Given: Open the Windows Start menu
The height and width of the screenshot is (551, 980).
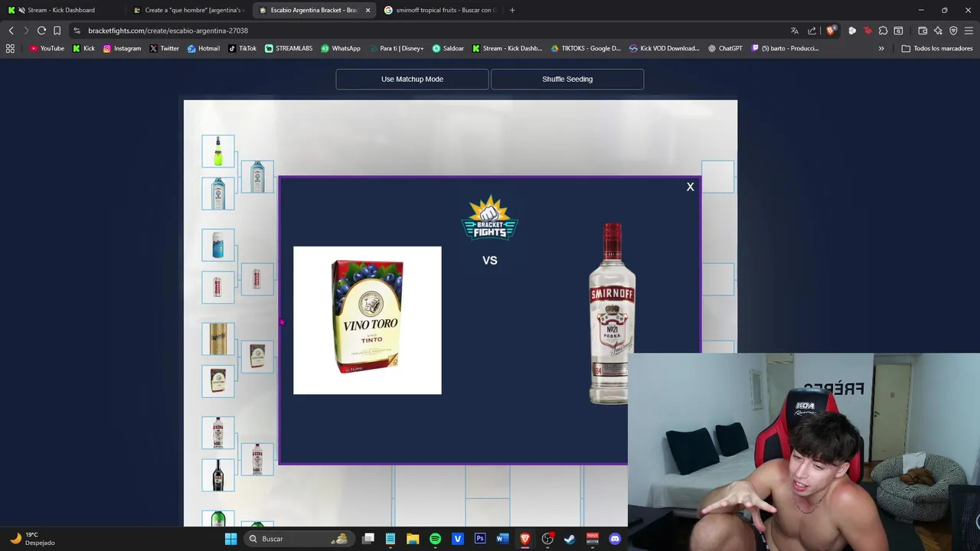Looking at the screenshot, I should pyautogui.click(x=230, y=539).
